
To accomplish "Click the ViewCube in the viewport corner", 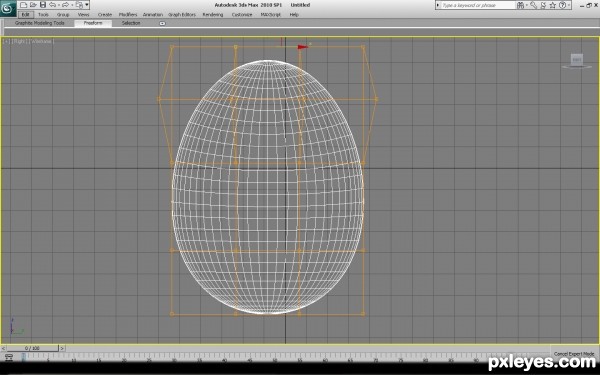I will pyautogui.click(x=577, y=60).
